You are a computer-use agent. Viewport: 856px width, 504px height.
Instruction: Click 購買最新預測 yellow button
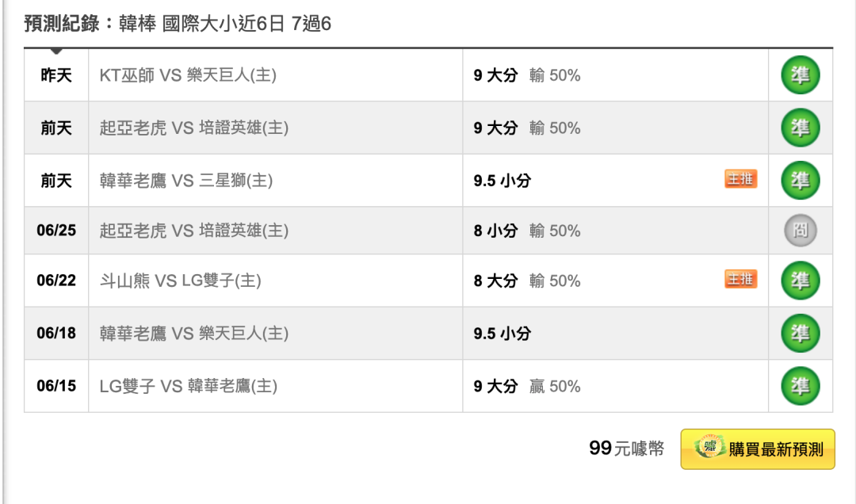tap(758, 449)
